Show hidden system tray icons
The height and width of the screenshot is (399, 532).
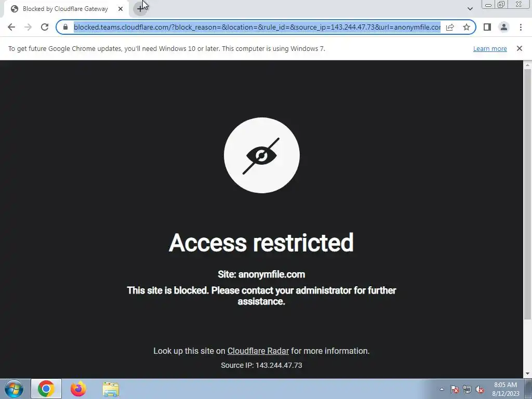(x=442, y=389)
